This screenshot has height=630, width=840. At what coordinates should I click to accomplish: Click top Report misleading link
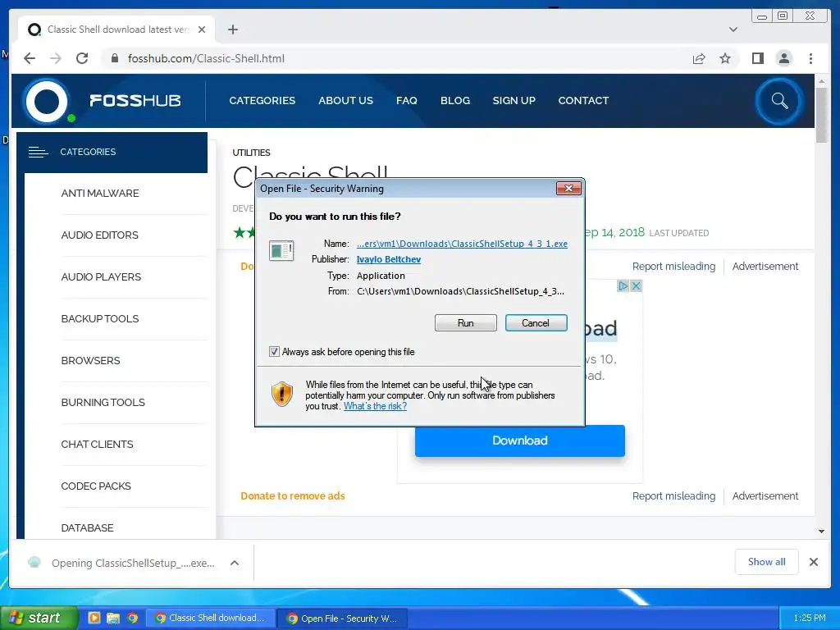click(x=673, y=267)
